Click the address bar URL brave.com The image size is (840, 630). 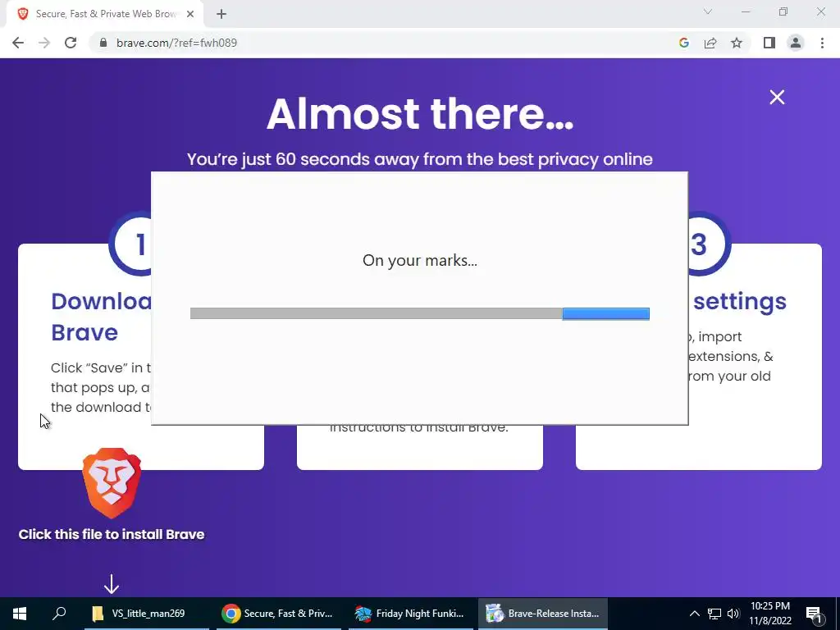pyautogui.click(x=177, y=43)
